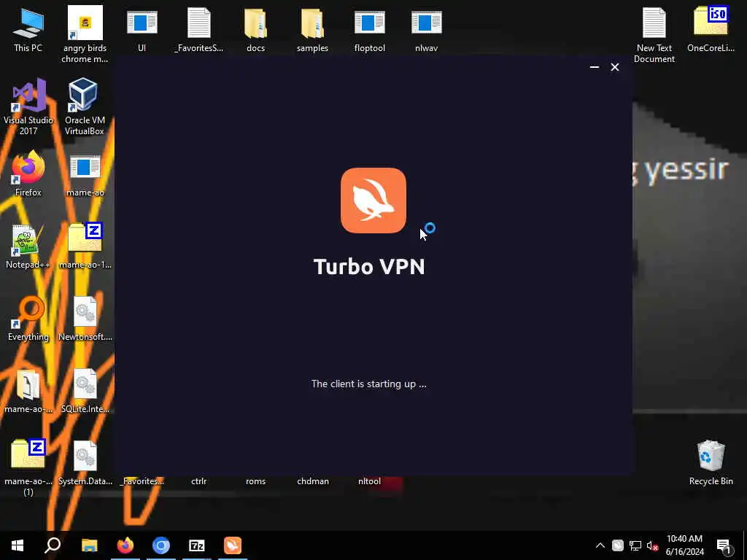Open the Firefox desktop shortcut
Viewport: 747px width, 560px height.
pos(28,174)
